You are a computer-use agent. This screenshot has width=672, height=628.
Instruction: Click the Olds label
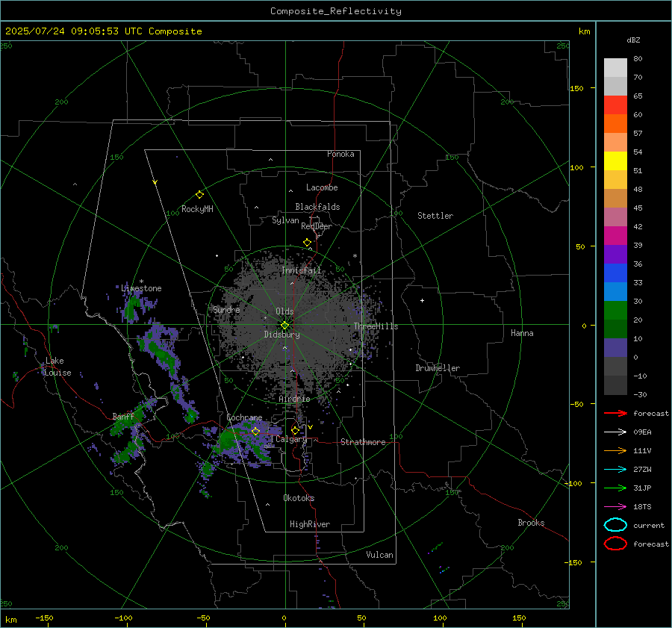(284, 311)
